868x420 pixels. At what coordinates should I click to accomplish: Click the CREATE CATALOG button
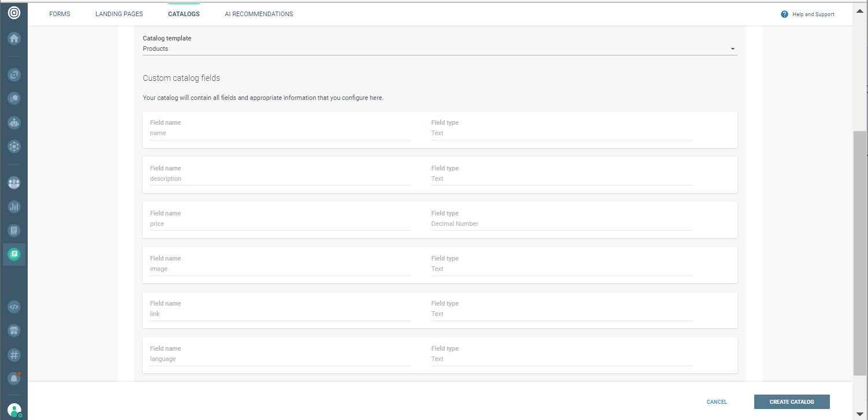pyautogui.click(x=791, y=402)
